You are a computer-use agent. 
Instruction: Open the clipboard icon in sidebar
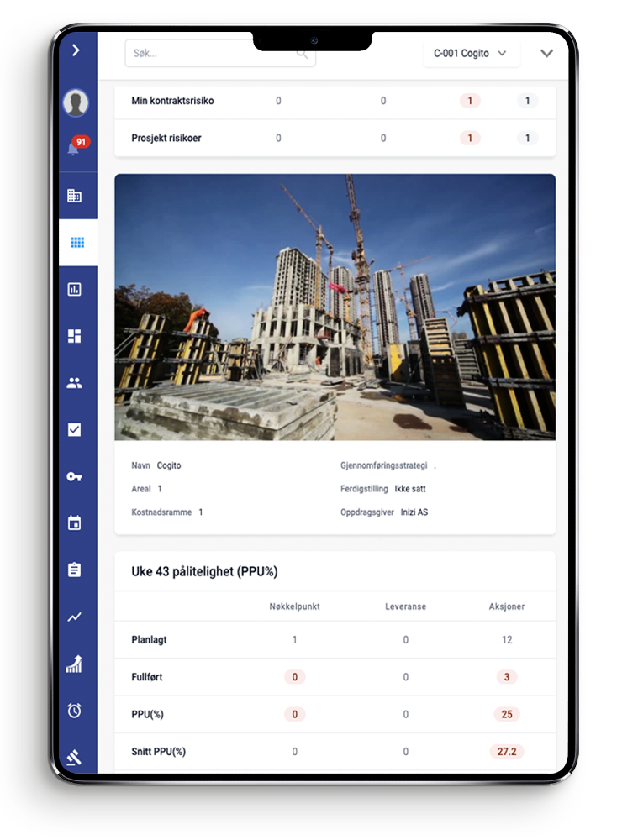tap(75, 570)
